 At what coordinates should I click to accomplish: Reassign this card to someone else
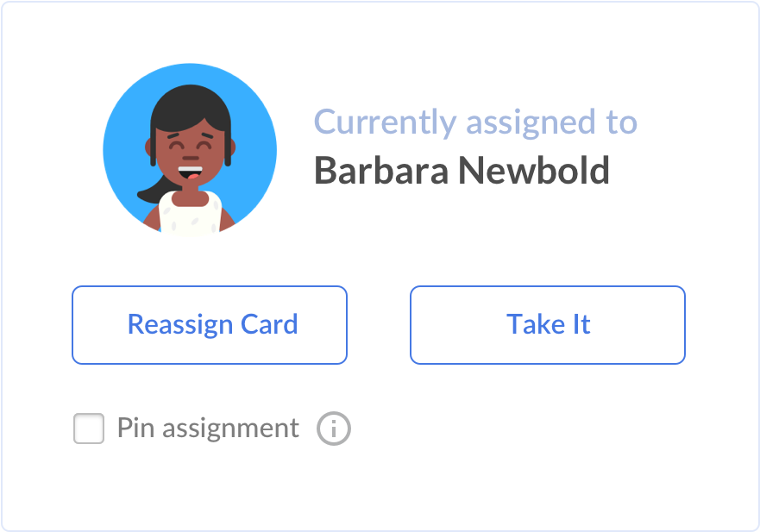210,325
